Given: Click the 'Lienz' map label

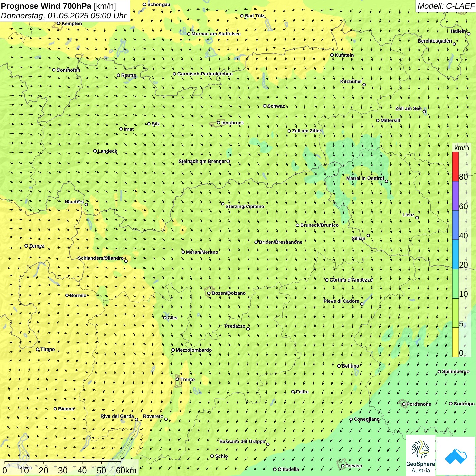Looking at the screenshot, I should coord(408,215).
